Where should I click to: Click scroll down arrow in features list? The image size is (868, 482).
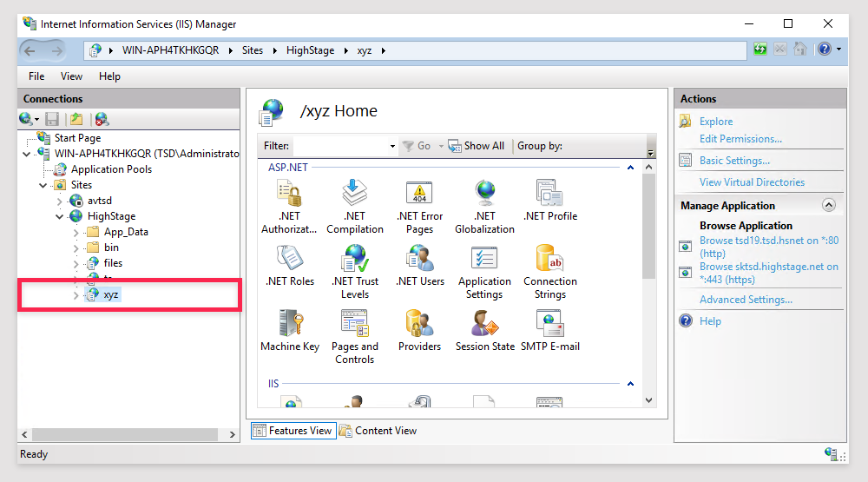coord(648,400)
